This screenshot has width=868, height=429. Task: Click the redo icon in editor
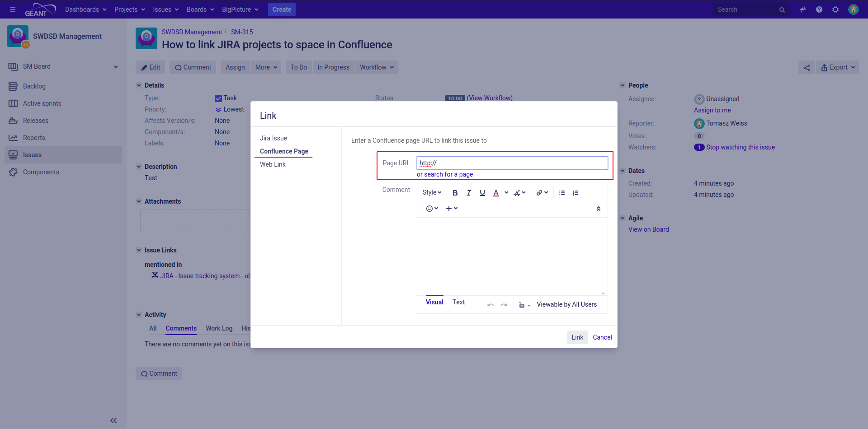tap(504, 305)
